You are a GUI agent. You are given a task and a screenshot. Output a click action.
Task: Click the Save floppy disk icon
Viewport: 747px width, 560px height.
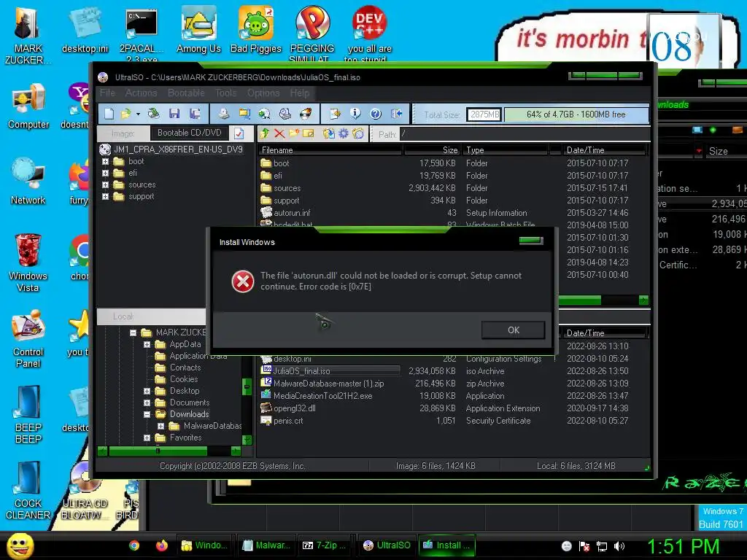pyautogui.click(x=174, y=114)
